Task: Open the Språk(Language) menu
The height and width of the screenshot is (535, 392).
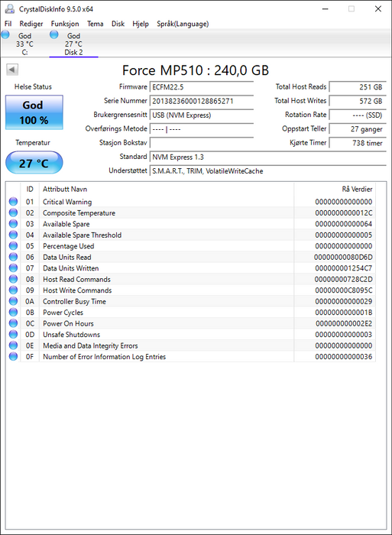Action: pos(183,24)
